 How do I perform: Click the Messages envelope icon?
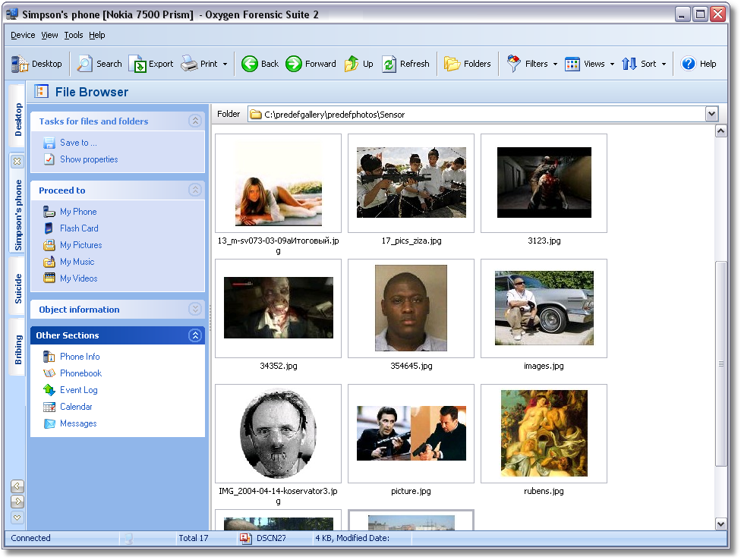pos(49,423)
